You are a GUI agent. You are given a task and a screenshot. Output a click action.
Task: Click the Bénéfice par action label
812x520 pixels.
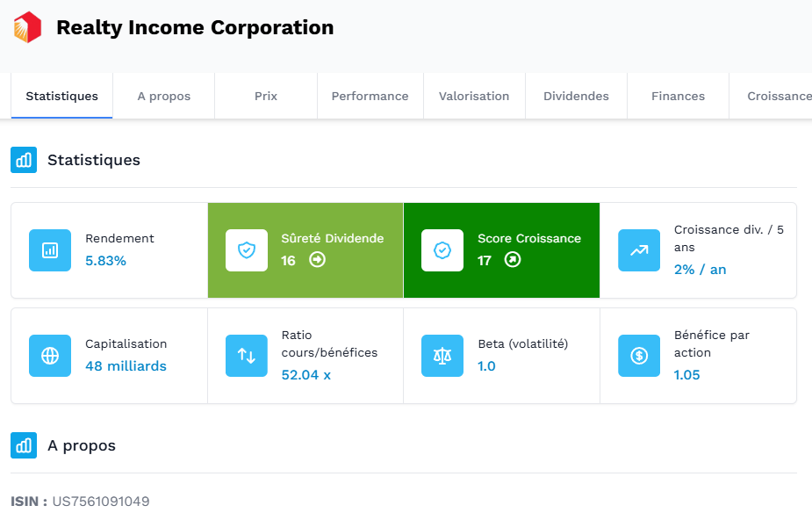(x=712, y=344)
